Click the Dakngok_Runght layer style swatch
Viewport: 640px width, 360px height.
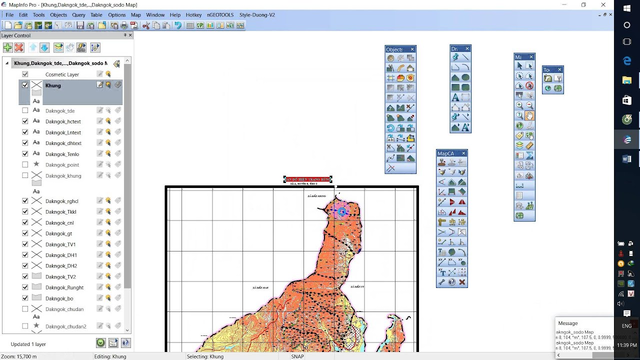point(36,287)
